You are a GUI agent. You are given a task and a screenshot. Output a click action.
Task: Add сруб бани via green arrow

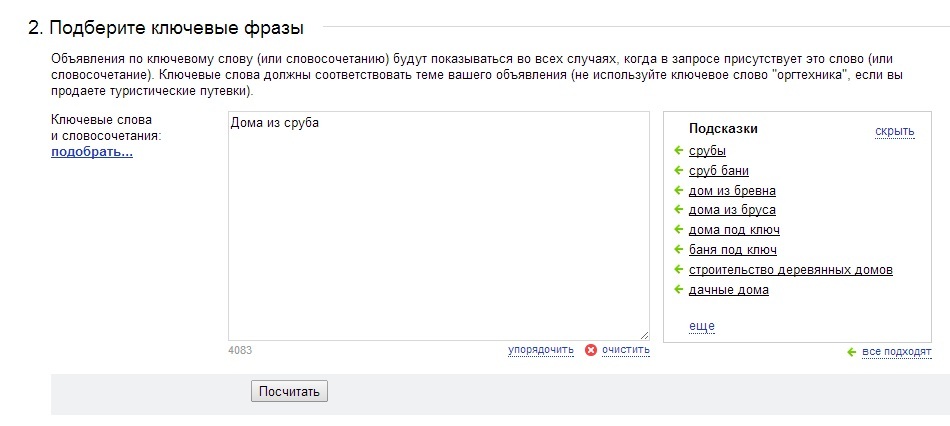(679, 170)
